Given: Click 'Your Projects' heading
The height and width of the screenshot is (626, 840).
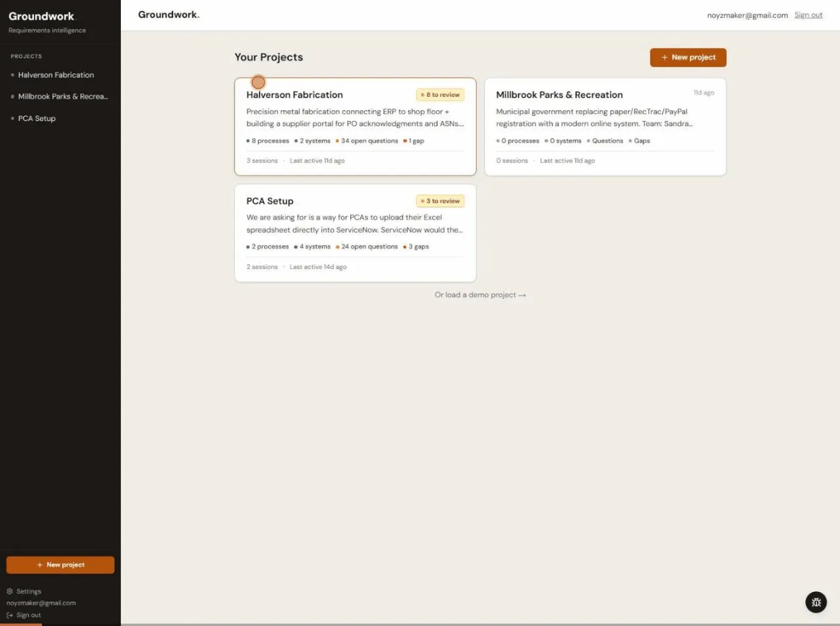Looking at the screenshot, I should (269, 58).
